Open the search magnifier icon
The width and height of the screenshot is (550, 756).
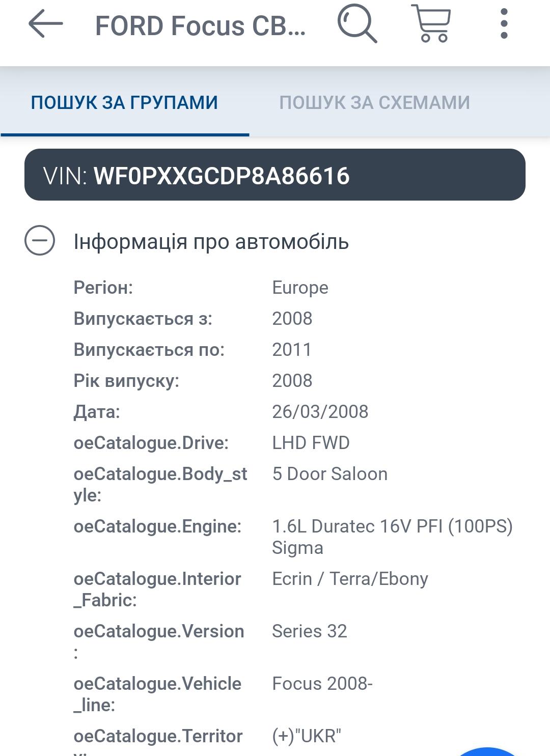coord(357,23)
